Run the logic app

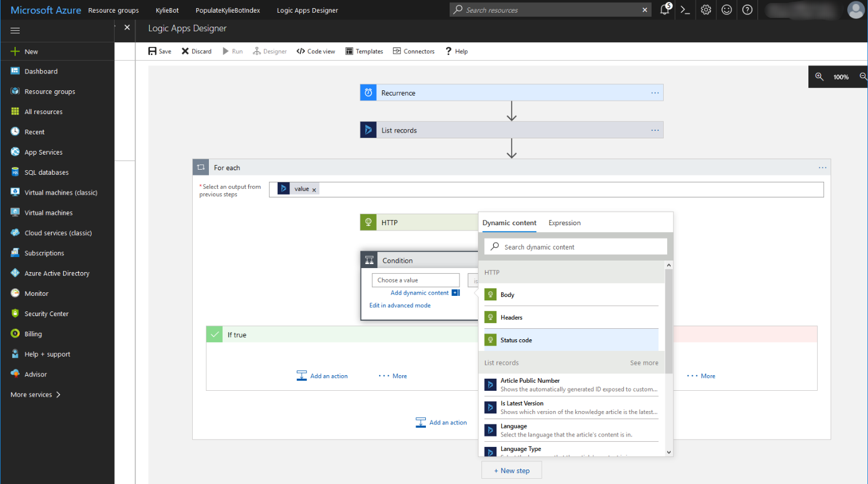(x=233, y=52)
